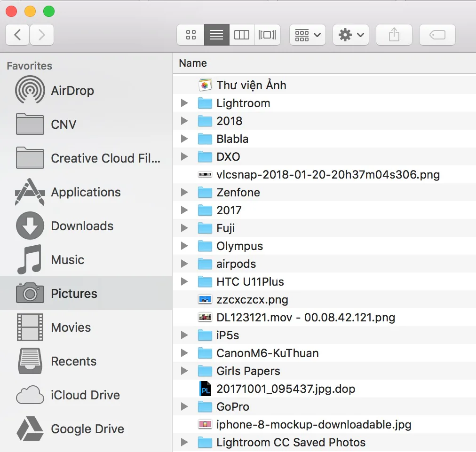
Task: Open Creative Cloud Files in sidebar
Action: tap(86, 158)
